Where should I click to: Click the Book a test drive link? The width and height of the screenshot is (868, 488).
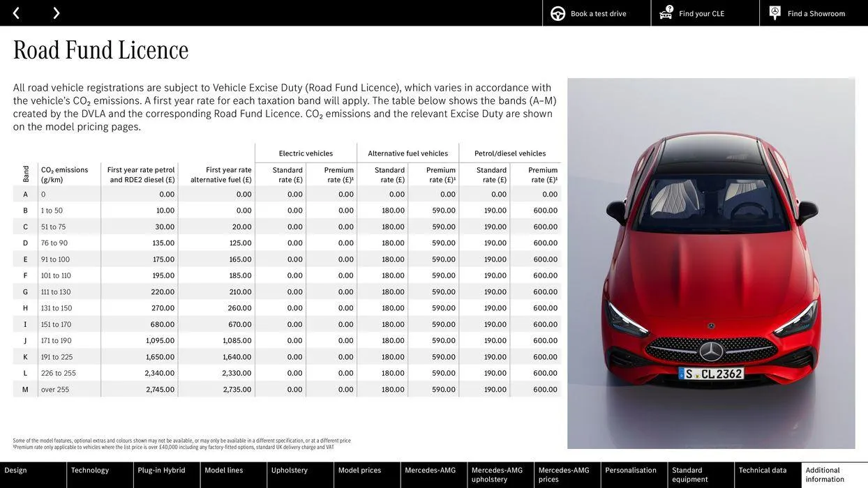pos(598,12)
